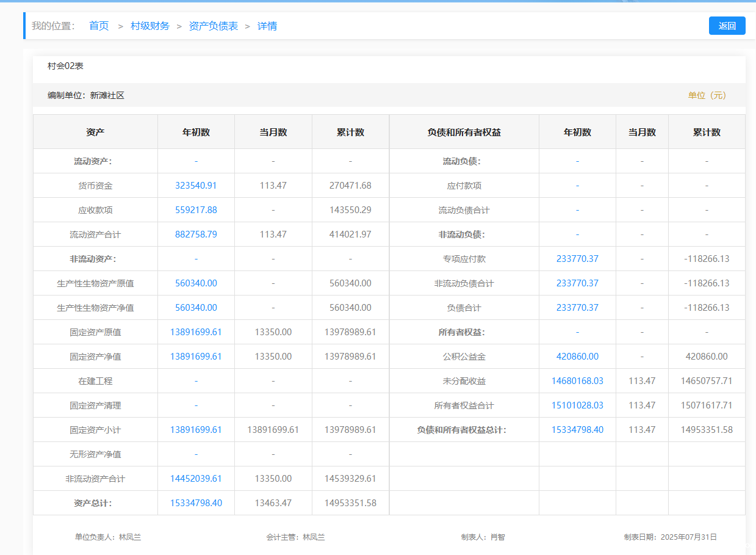Navigate to 资产负债表 breadcrumb link
This screenshot has height=555, width=756.
point(214,26)
